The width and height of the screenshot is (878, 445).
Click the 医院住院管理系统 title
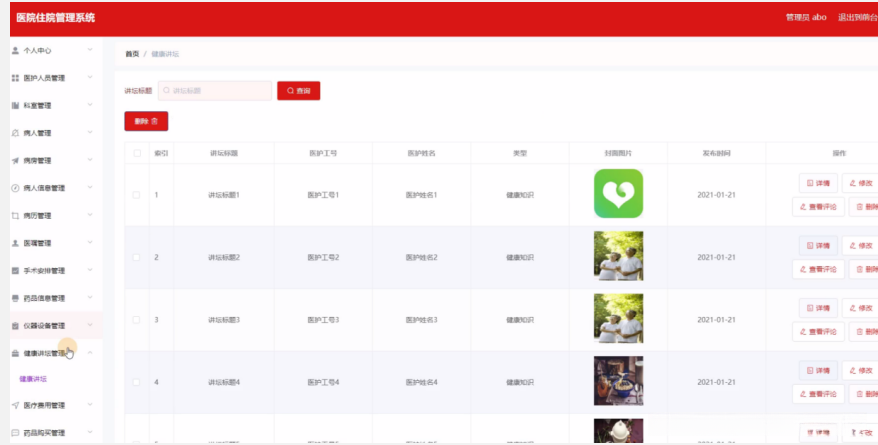click(x=55, y=18)
